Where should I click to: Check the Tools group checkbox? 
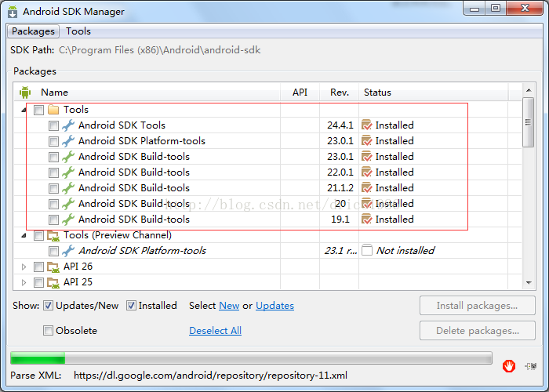pos(38,111)
